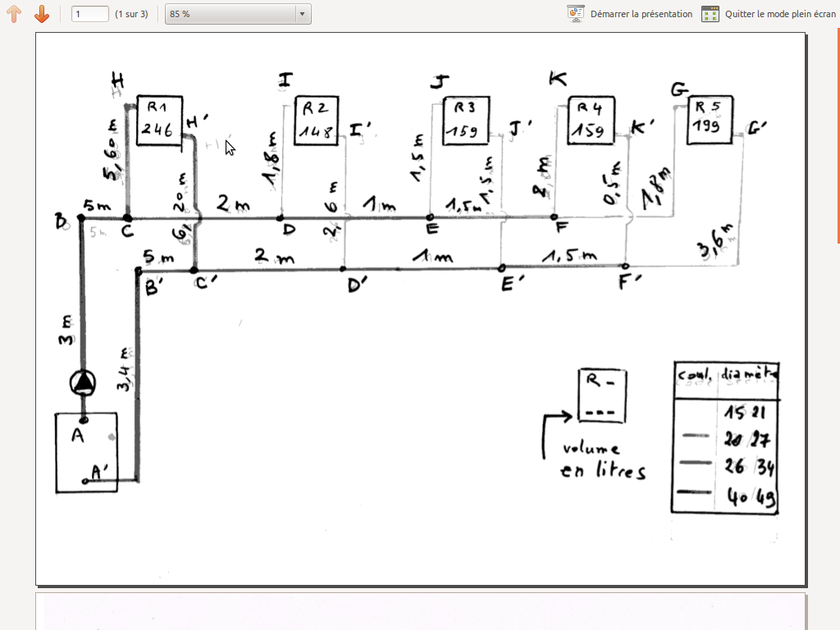Click the exit fullscreen mode icon
This screenshot has width=840, height=630.
[710, 14]
